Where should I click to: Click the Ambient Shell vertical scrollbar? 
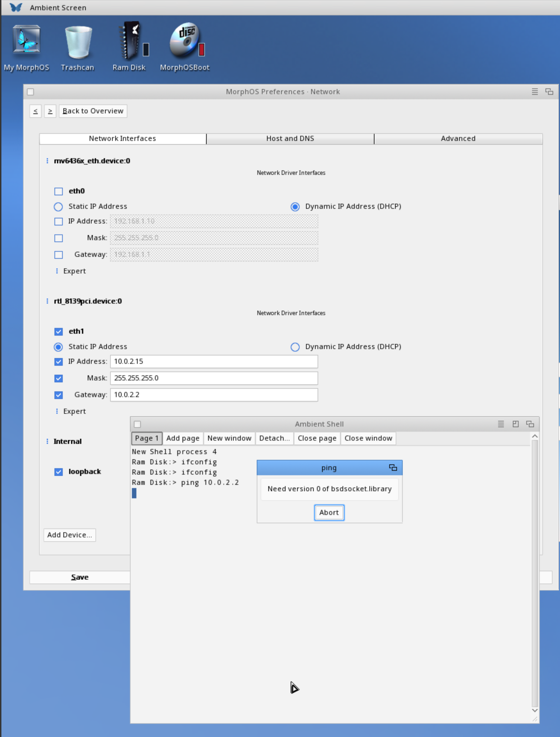pos(534,572)
